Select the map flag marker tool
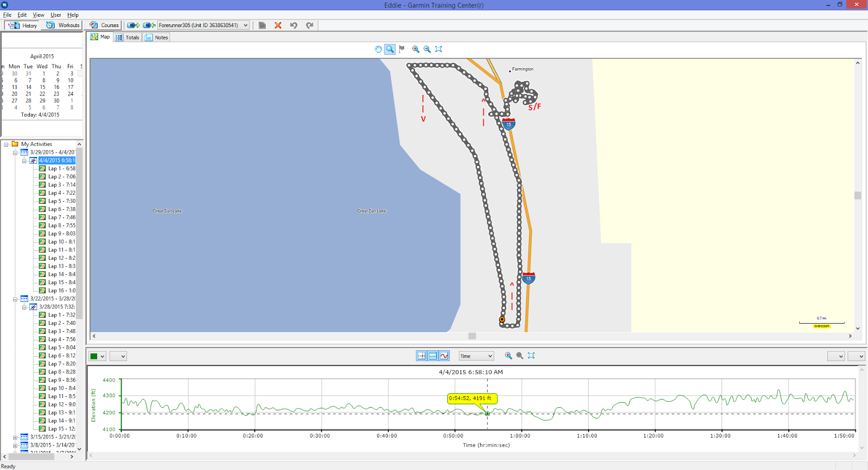Screen dimensions: 868x470 401,49
